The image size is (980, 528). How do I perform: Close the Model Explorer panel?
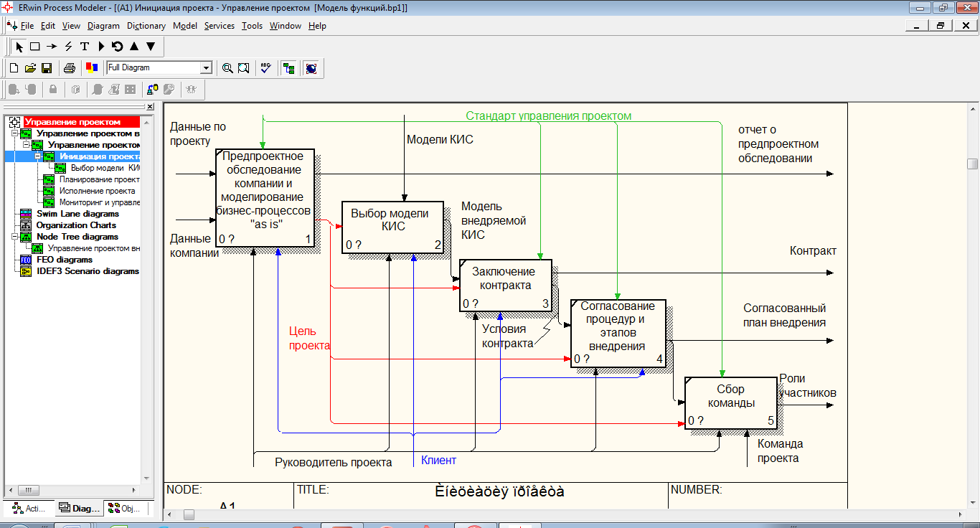150,107
